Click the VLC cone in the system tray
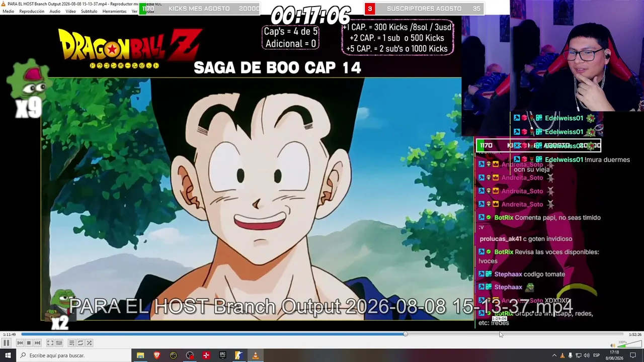Image resolution: width=644 pixels, height=362 pixels. click(x=562, y=355)
